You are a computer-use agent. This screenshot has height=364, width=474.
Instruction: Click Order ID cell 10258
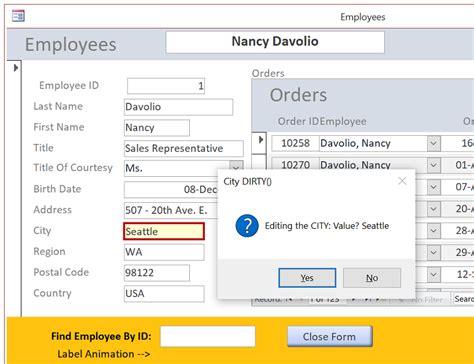tap(295, 143)
